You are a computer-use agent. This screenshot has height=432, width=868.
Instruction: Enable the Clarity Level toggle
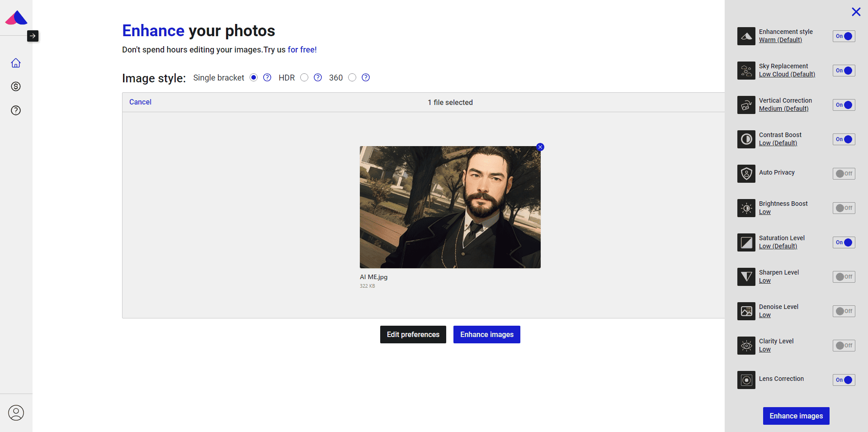tap(844, 346)
